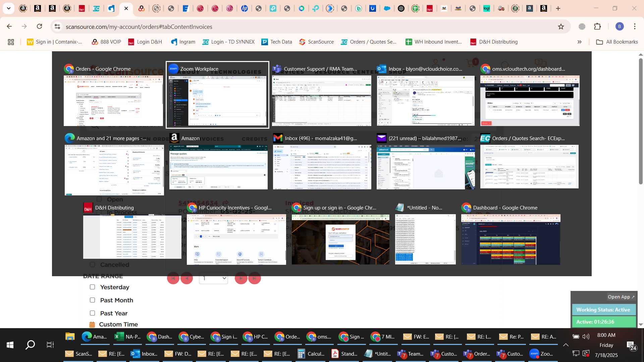Open the Excel NA-P taskbar item

(x=128, y=337)
